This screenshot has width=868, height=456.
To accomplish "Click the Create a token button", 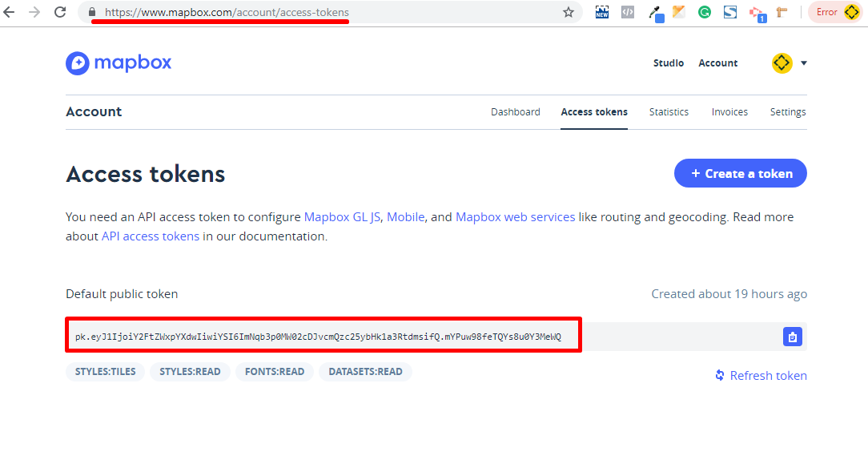I will pyautogui.click(x=740, y=173).
